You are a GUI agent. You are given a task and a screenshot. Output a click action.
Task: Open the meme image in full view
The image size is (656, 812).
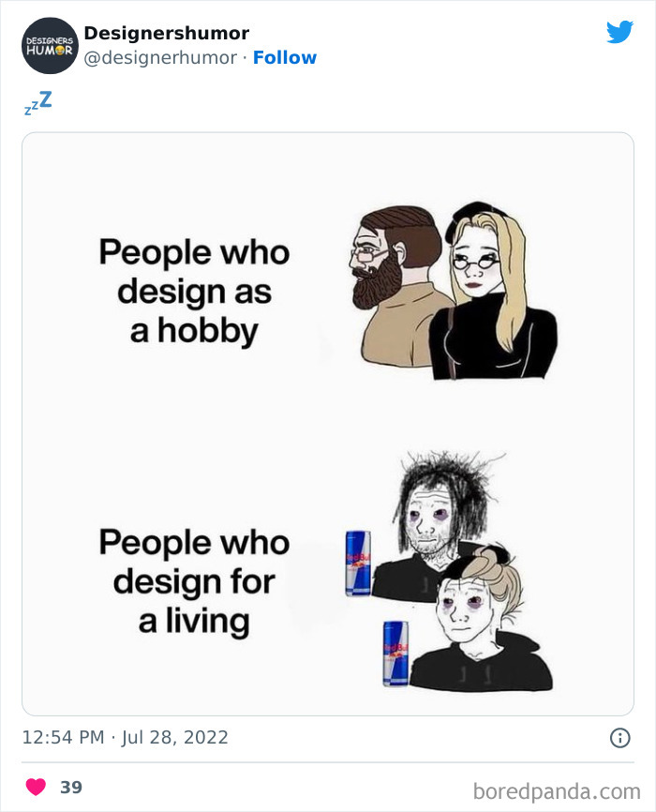point(328,422)
